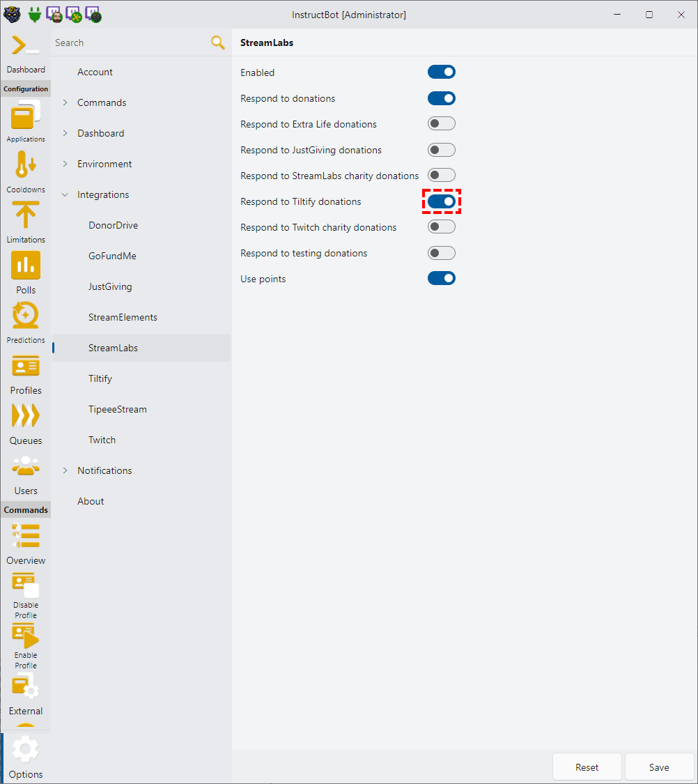Click into the Search field
Screen dimensions: 698x784
coord(130,43)
